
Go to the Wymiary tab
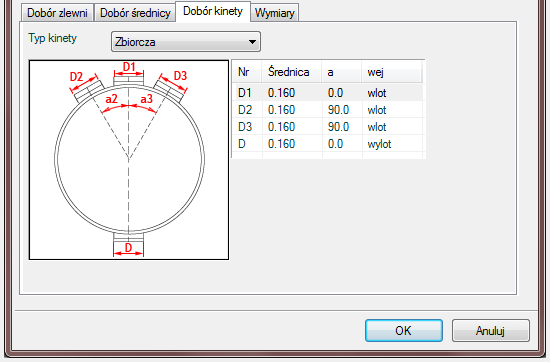pos(275,13)
